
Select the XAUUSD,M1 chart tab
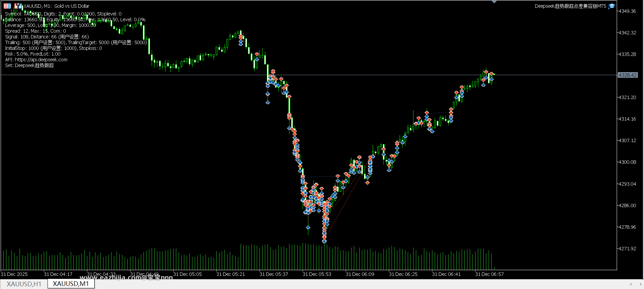click(x=71, y=284)
